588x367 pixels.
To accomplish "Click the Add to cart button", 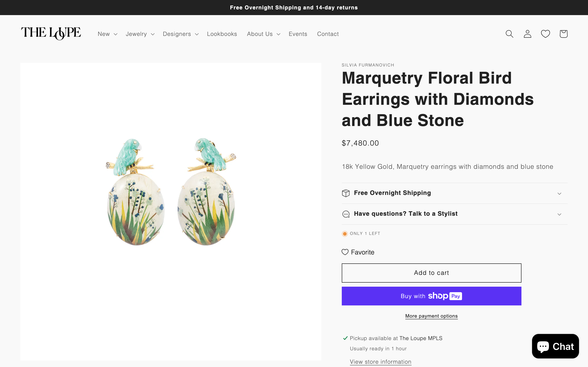I will pos(431,273).
